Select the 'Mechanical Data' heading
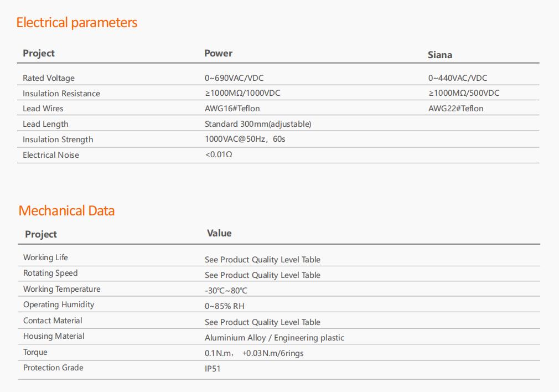 [x=66, y=210]
